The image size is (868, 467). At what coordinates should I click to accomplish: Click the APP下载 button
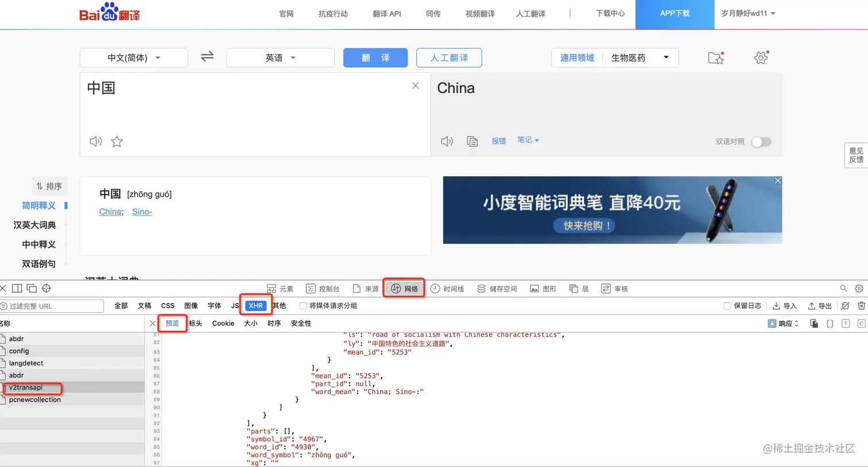pos(675,14)
